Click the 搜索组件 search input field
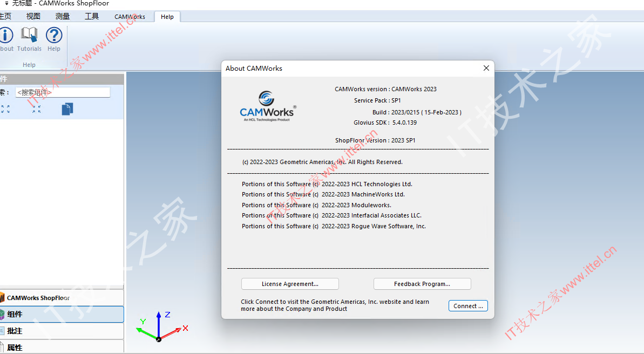This screenshot has height=354, width=644. [63, 92]
